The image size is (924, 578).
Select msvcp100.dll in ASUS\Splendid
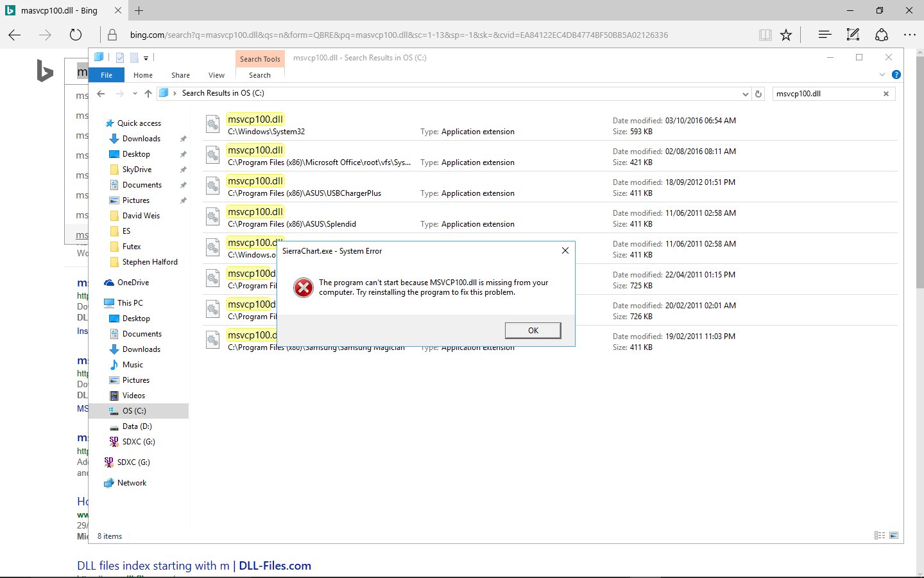(x=550, y=218)
